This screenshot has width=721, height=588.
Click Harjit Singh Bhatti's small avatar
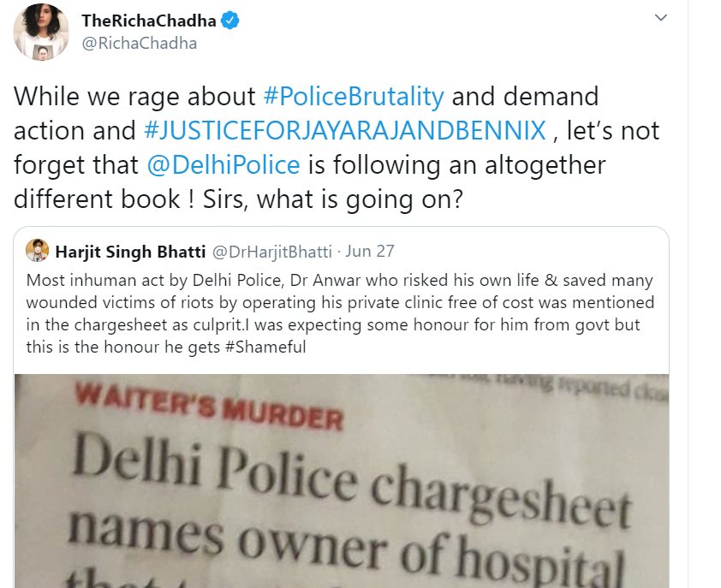(37, 251)
